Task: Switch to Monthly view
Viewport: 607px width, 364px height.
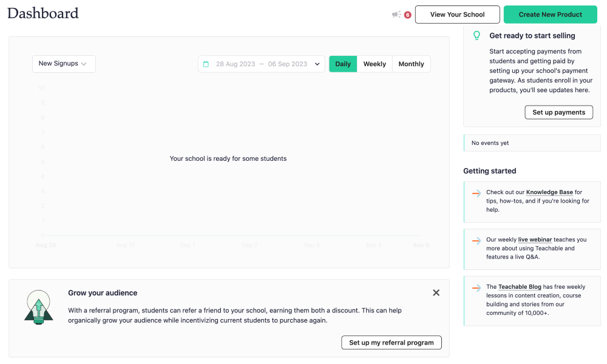Action: (x=411, y=64)
